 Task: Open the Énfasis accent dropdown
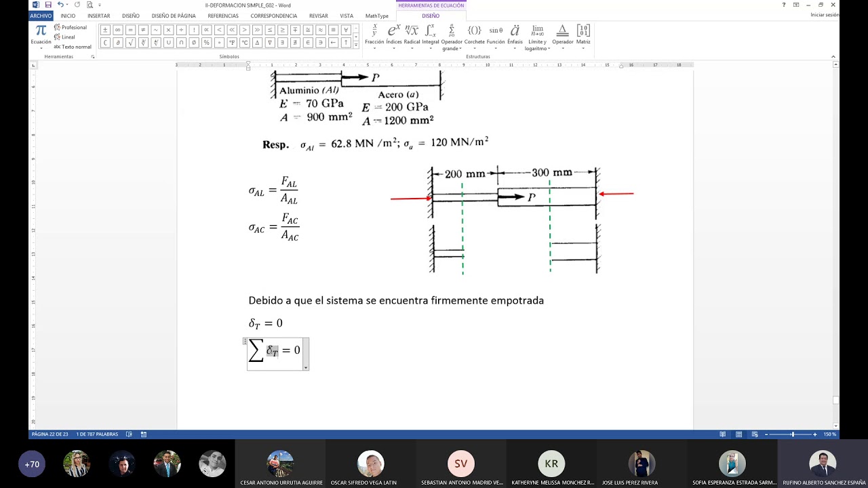pos(515,35)
